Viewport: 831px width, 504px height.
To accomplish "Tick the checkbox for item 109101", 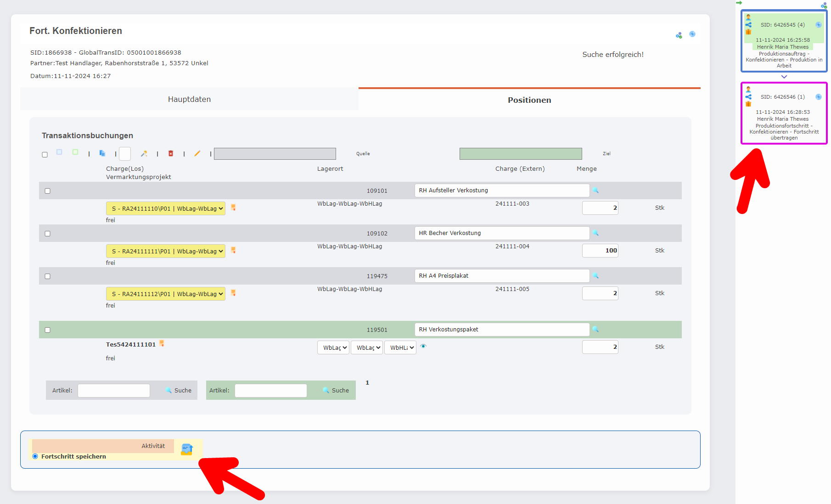I will coord(47,191).
